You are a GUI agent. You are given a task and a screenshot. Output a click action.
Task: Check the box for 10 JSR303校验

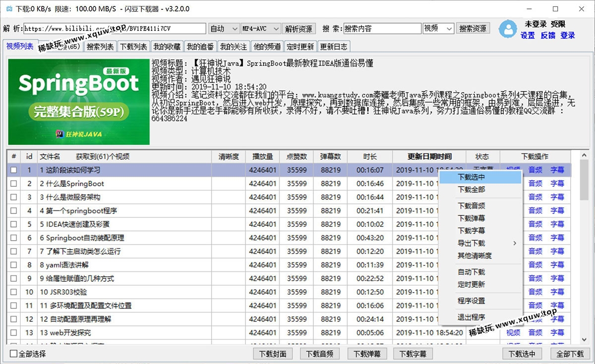14,292
